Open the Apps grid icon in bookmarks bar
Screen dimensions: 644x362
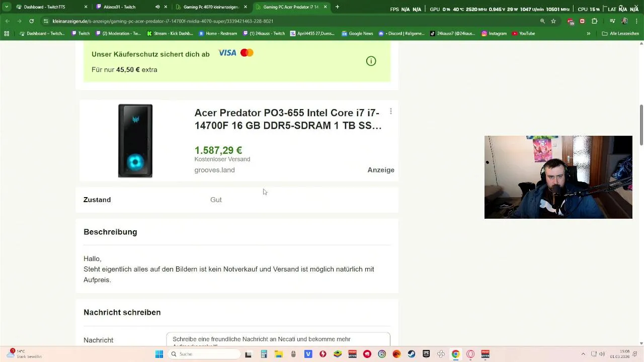click(7, 34)
